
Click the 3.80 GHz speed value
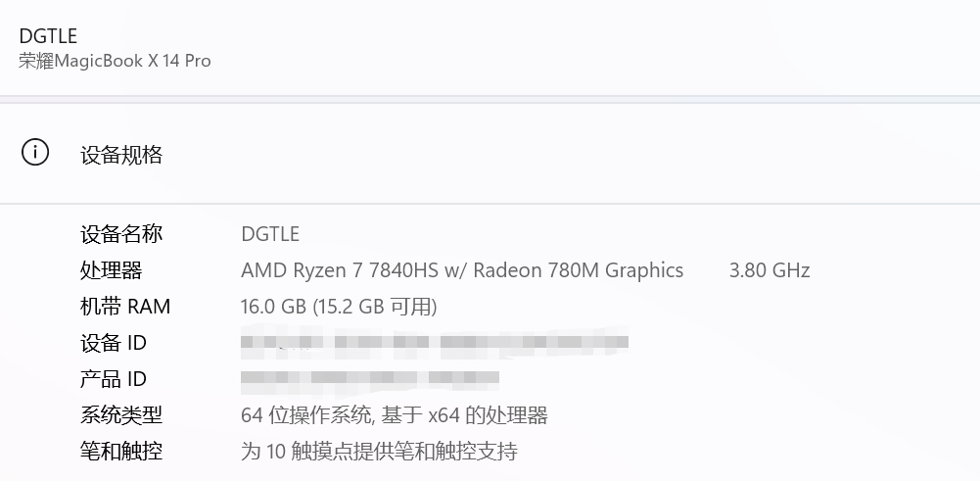770,270
